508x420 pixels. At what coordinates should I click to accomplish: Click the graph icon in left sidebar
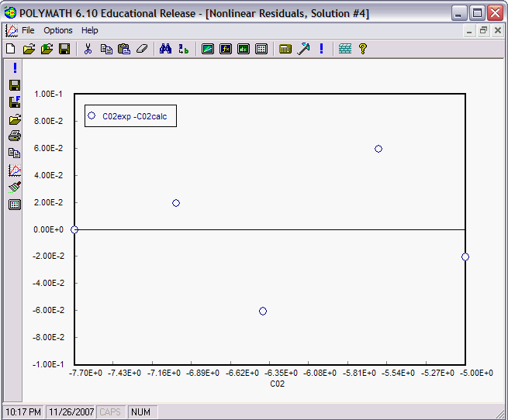pyautogui.click(x=15, y=170)
